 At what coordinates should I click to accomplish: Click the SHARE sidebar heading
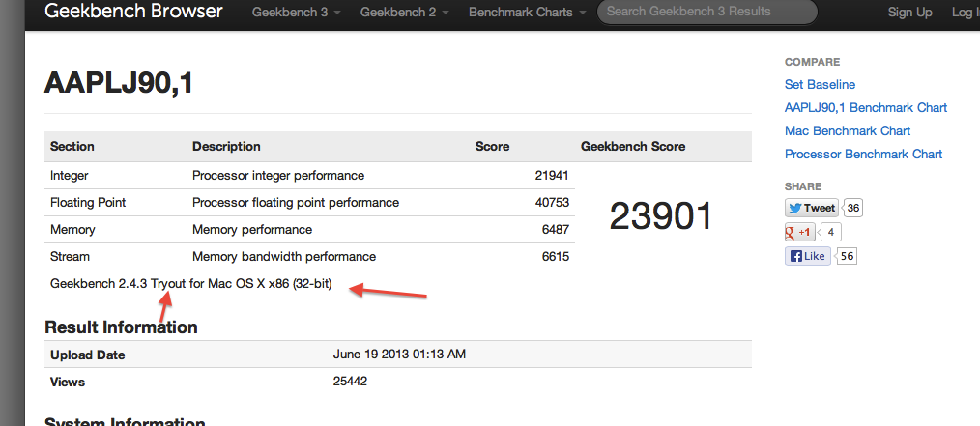point(803,186)
